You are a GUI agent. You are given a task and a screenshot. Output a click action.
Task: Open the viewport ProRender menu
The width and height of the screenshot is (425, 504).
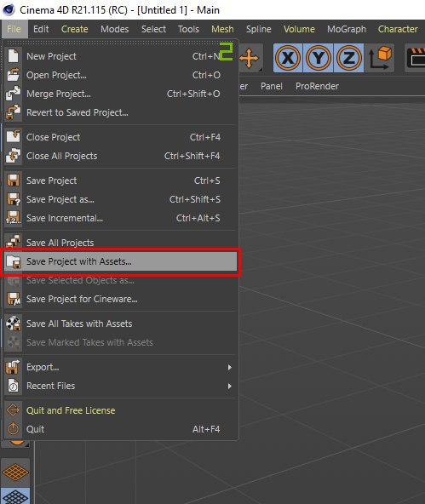pyautogui.click(x=317, y=86)
